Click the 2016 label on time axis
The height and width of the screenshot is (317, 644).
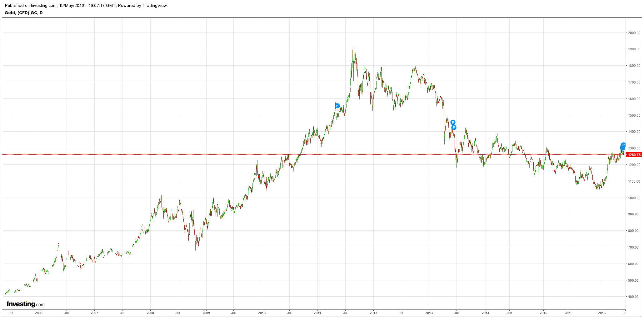[x=602, y=313]
